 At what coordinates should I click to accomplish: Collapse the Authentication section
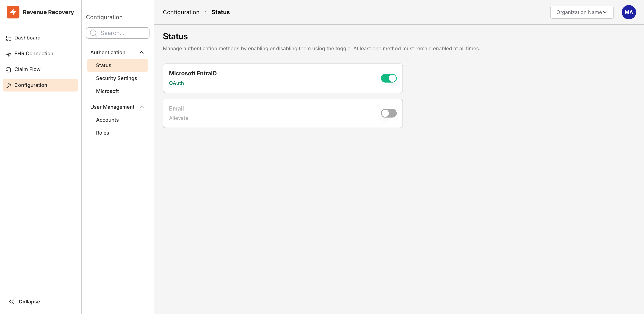pos(142,52)
